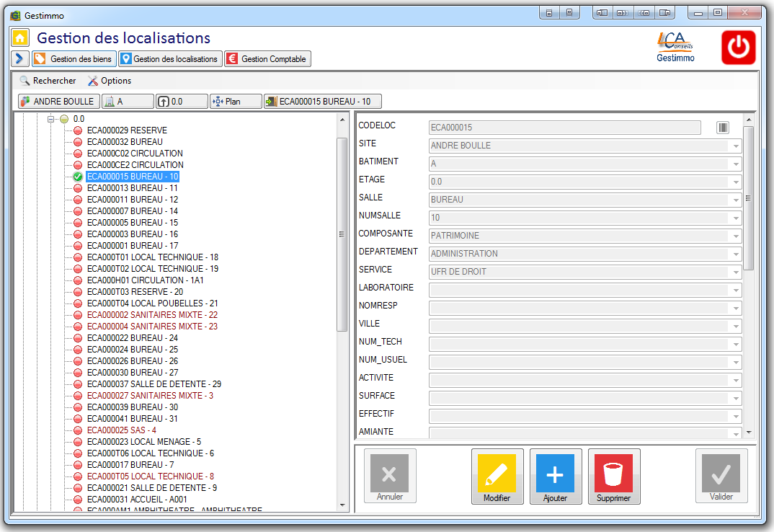Image resolution: width=774 pixels, height=532 pixels.
Task: Click the blue Ajouter plus button
Action: coord(555,476)
